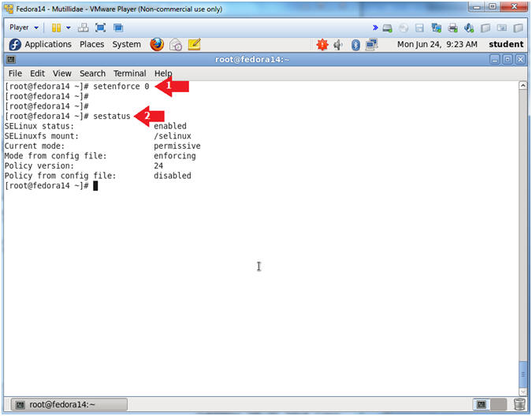Open the Fedora Applications menu
The height and width of the screenshot is (416, 532).
[40, 44]
